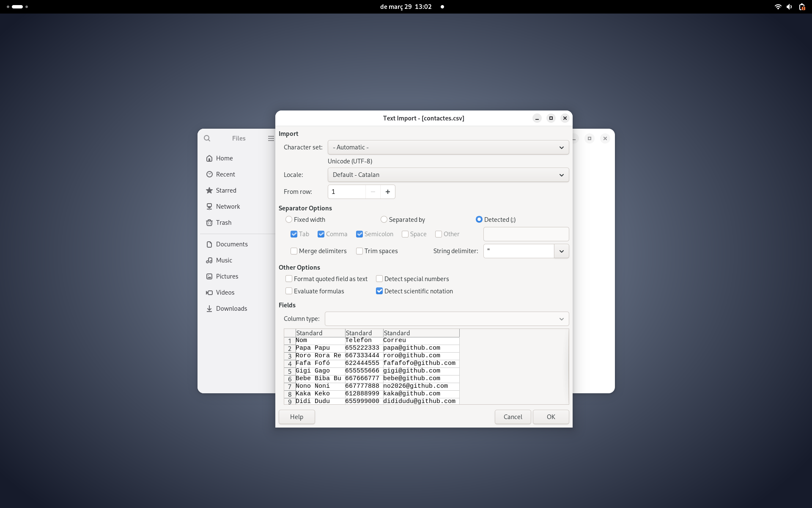Select the Fixed width radio button
812x508 pixels.
(289, 219)
